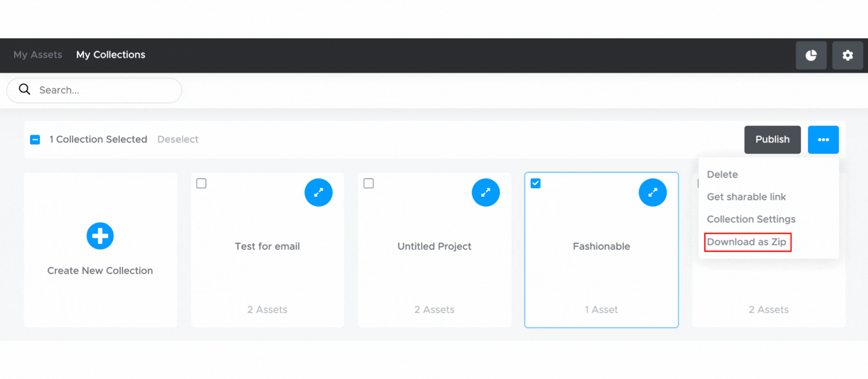Select Download as Zip option
This screenshot has height=379, width=868.
pos(747,242)
